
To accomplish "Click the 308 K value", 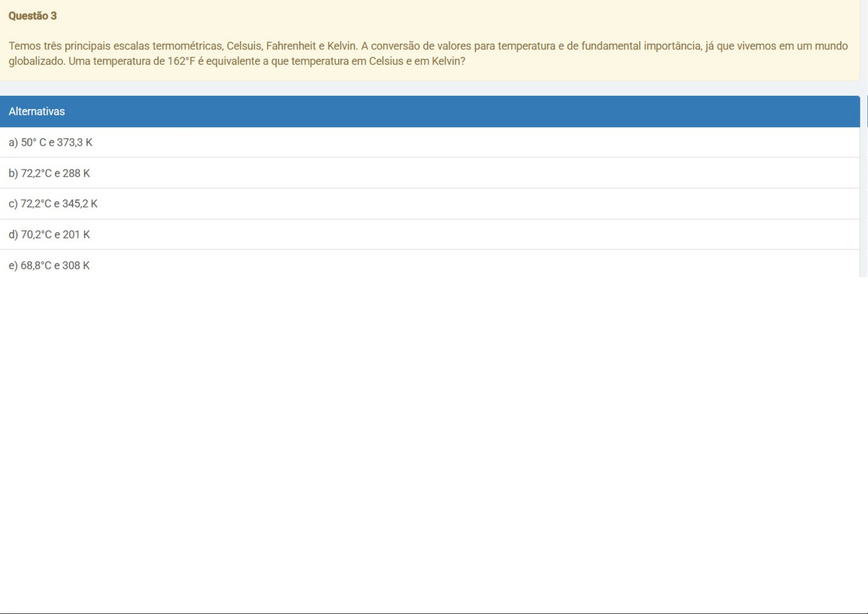I will click(76, 266).
